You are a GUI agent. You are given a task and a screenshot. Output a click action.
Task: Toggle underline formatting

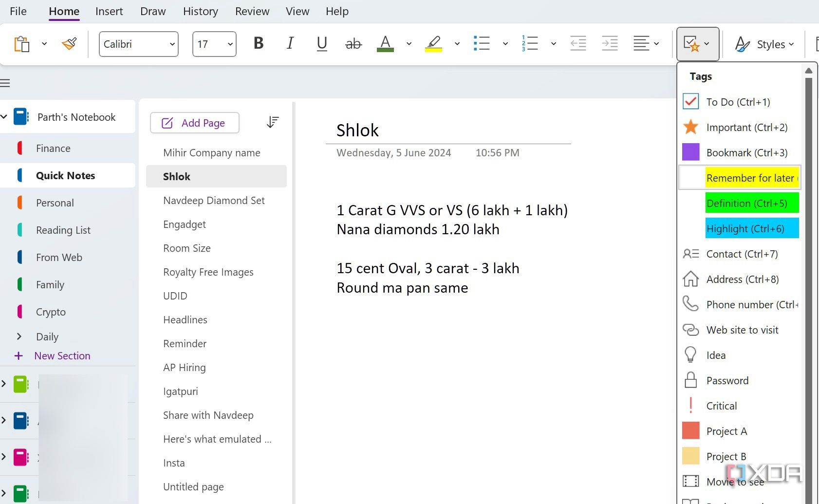pyautogui.click(x=322, y=43)
